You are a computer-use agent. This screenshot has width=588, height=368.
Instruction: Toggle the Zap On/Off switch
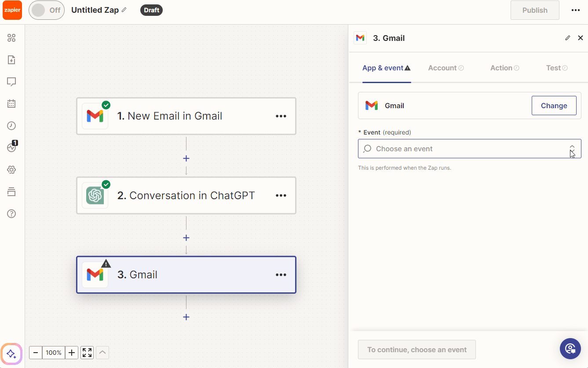[47, 10]
